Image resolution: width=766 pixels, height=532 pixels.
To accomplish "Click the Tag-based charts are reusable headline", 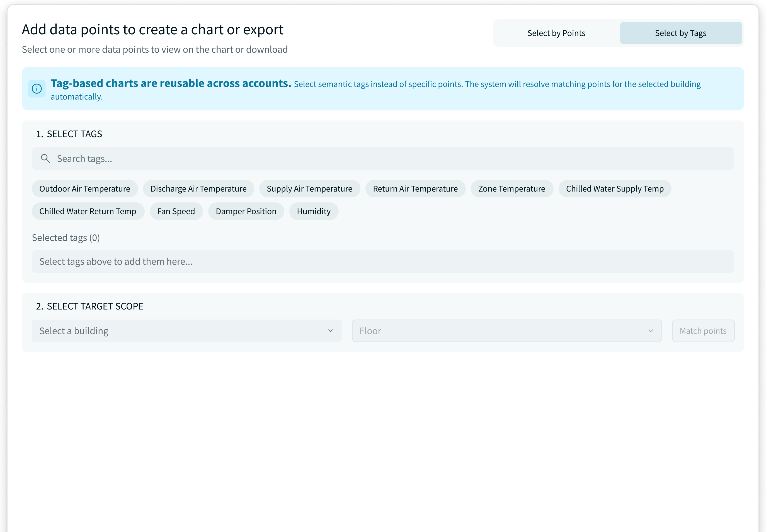I will (171, 83).
